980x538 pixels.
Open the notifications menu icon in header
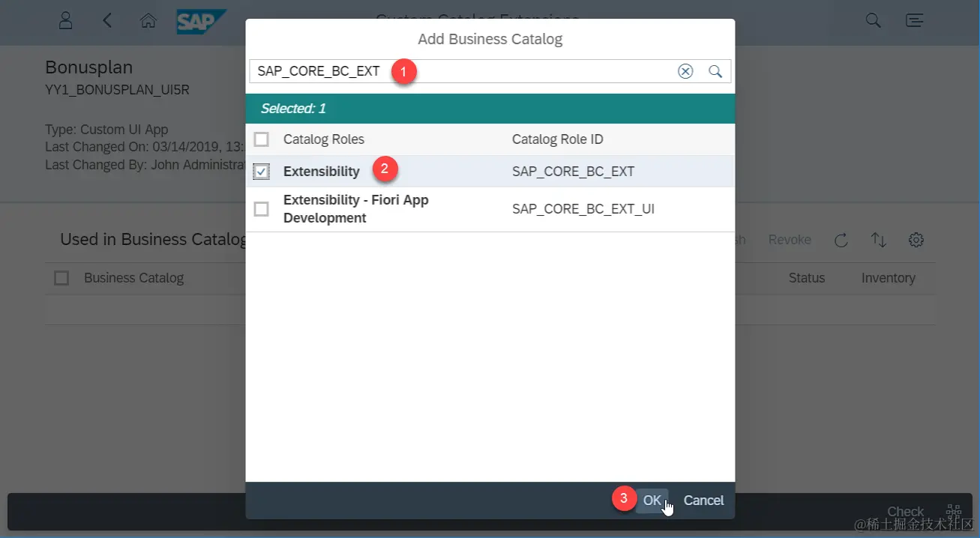(x=914, y=21)
